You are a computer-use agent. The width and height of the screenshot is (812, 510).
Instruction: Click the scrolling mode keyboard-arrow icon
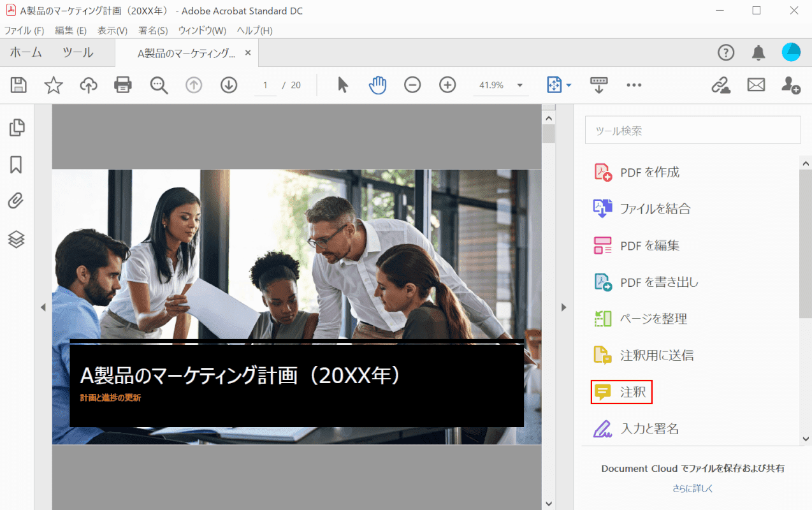tap(599, 85)
